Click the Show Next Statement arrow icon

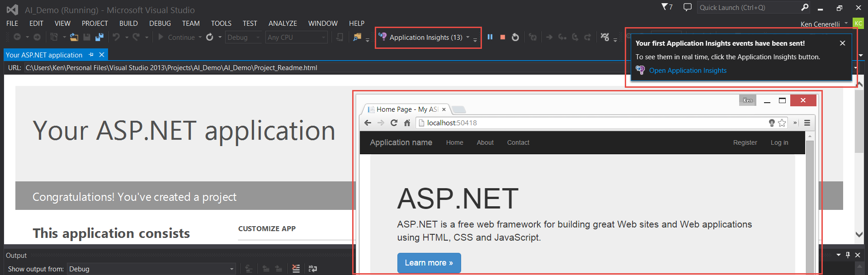pos(549,37)
